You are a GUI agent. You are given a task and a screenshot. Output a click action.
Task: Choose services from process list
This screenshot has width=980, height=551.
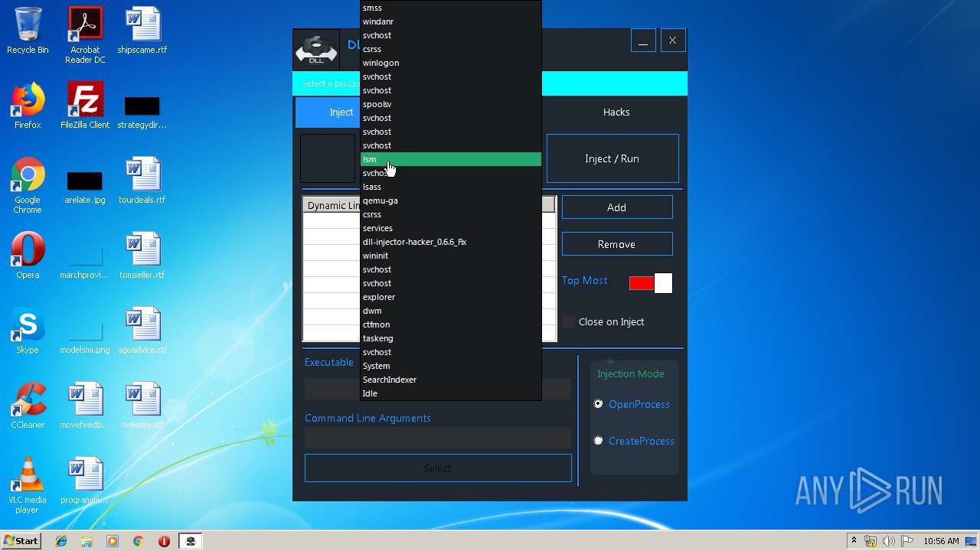(451, 228)
